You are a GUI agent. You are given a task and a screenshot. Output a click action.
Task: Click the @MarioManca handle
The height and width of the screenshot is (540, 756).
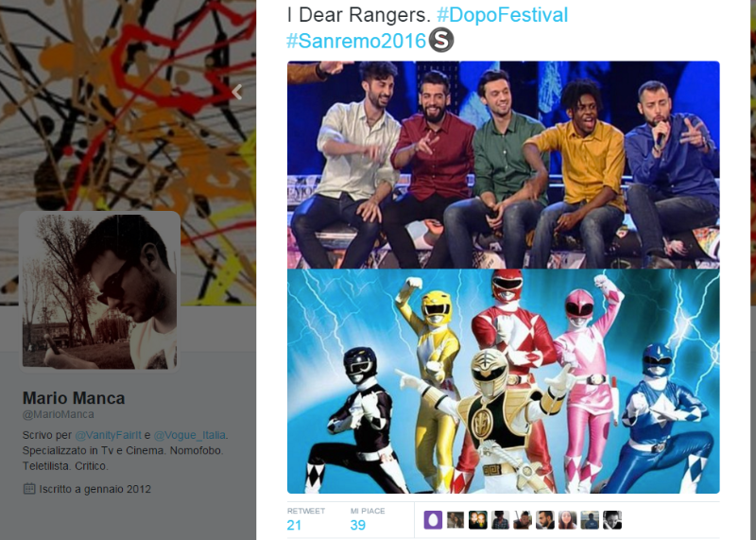59,414
